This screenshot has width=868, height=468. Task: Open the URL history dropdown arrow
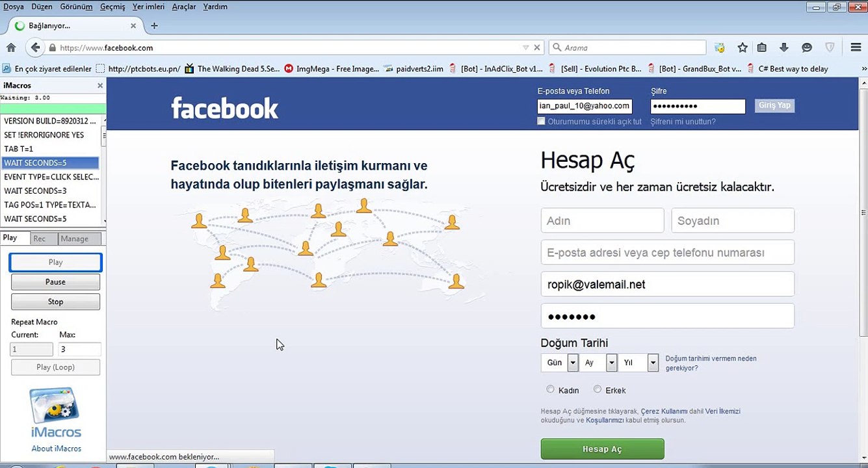click(525, 47)
